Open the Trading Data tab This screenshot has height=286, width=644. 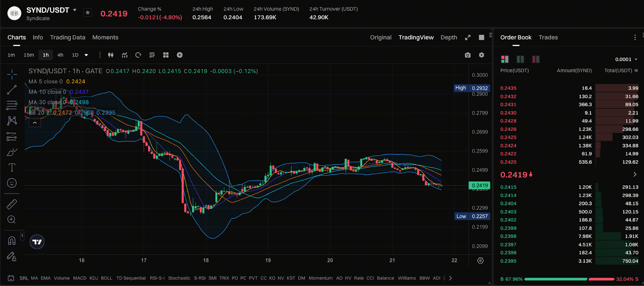click(68, 37)
